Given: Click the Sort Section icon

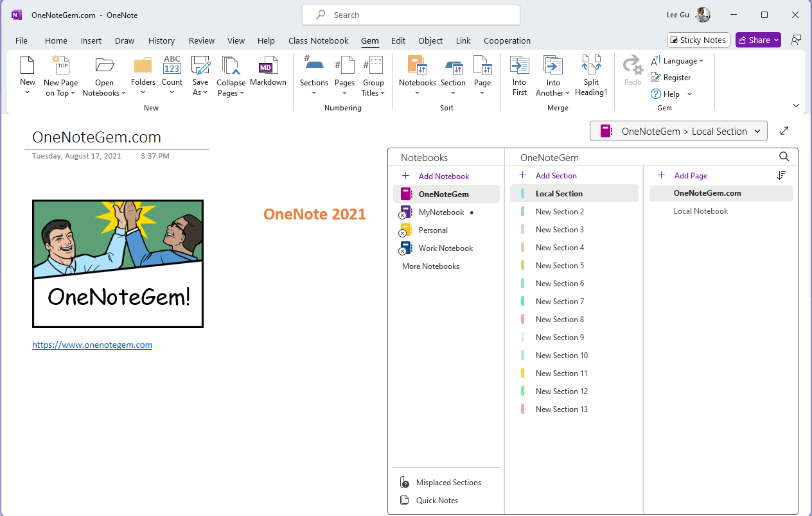Looking at the screenshot, I should pyautogui.click(x=453, y=67).
